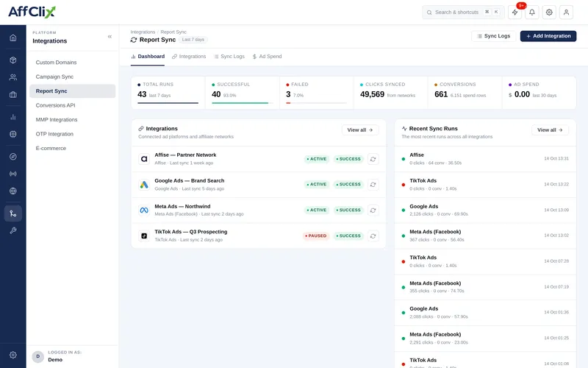Switch to the Integrations tab
588x368 pixels.
pyautogui.click(x=189, y=57)
